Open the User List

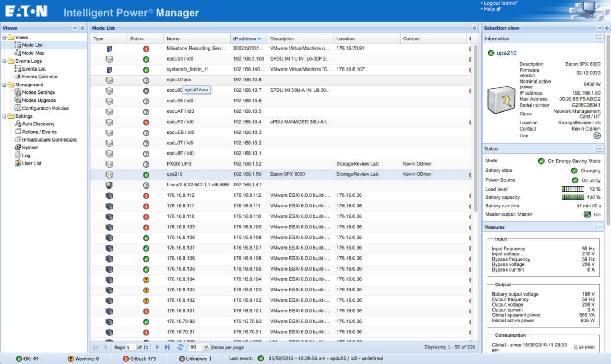(31, 163)
